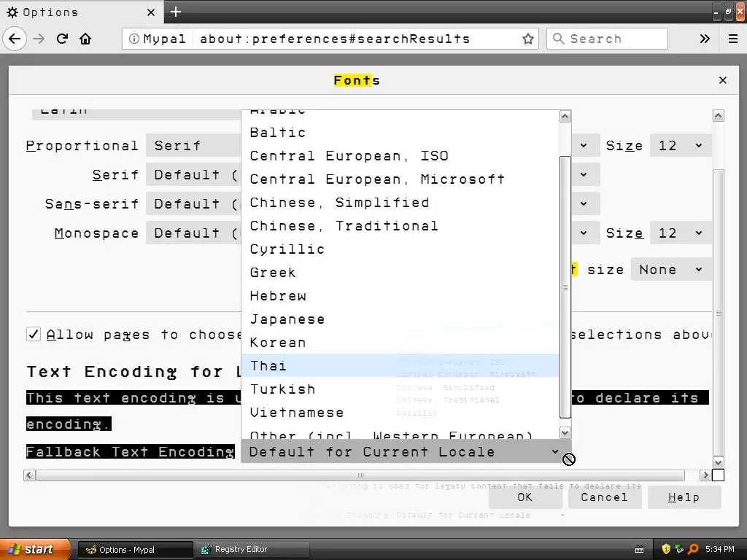
Task: Click the Cancel button
Action: (x=605, y=497)
